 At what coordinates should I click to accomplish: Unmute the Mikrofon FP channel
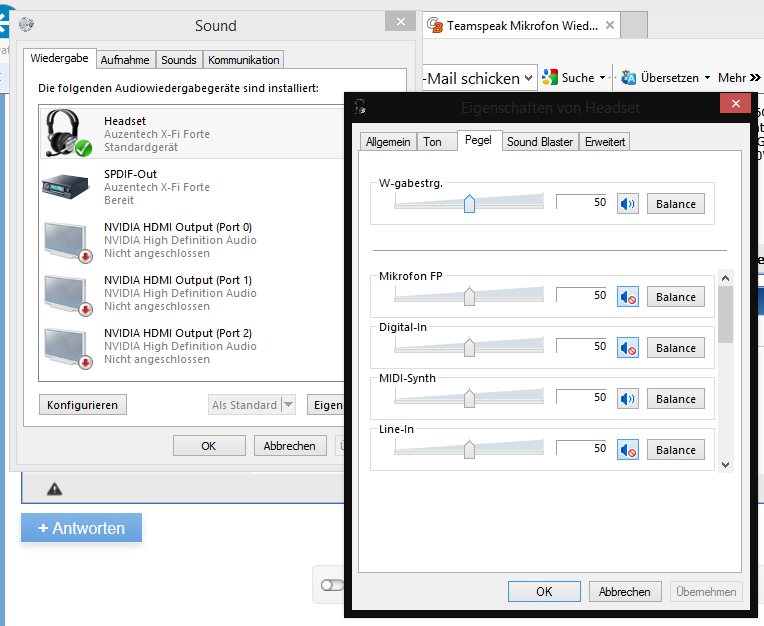(628, 297)
